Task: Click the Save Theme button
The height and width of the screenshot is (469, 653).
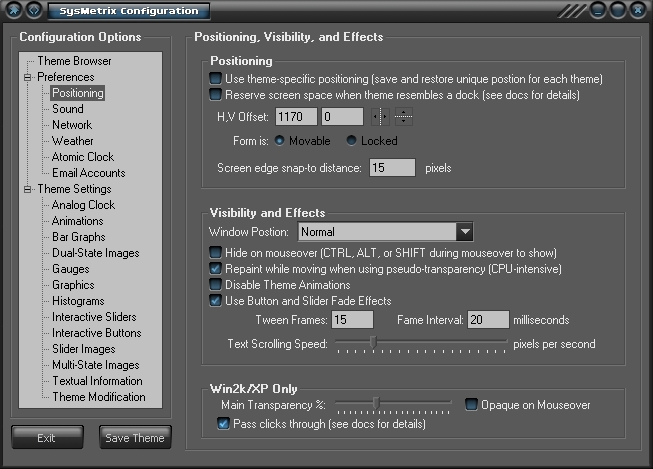Action: coord(135,437)
